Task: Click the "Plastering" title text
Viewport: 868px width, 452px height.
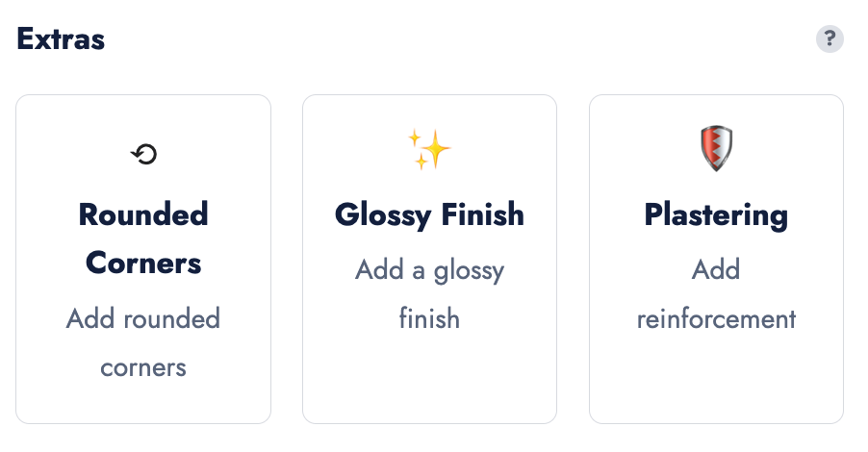Action: (716, 214)
